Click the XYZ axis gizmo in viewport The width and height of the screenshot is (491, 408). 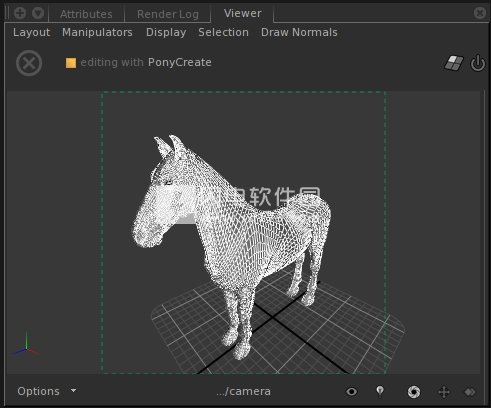(x=26, y=344)
